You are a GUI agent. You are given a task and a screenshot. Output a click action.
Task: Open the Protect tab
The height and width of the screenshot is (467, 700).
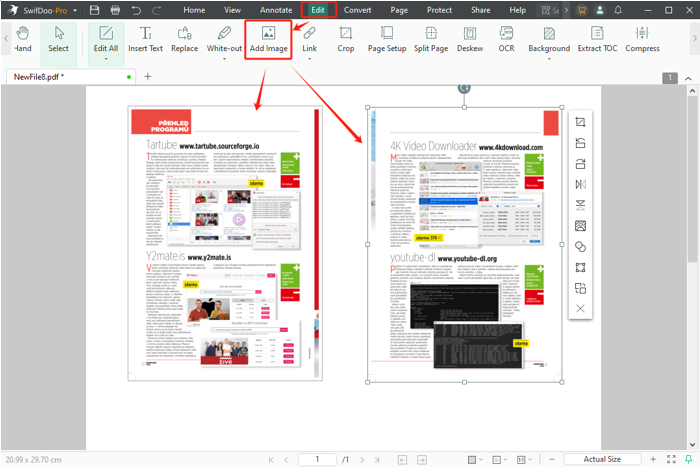[x=439, y=10]
